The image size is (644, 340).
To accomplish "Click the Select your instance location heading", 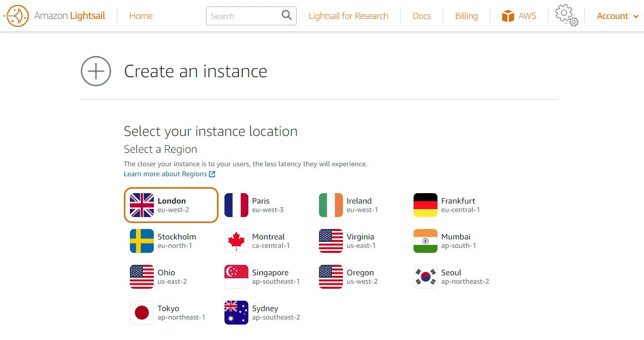I will [x=211, y=131].
